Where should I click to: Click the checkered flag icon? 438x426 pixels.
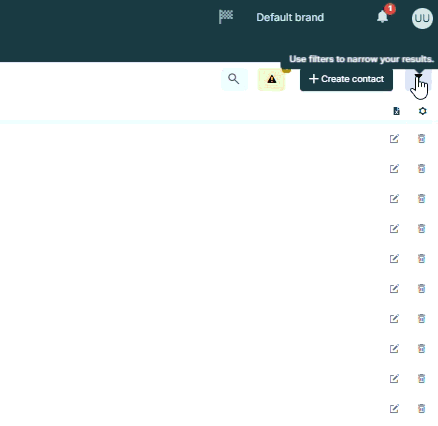pyautogui.click(x=226, y=16)
